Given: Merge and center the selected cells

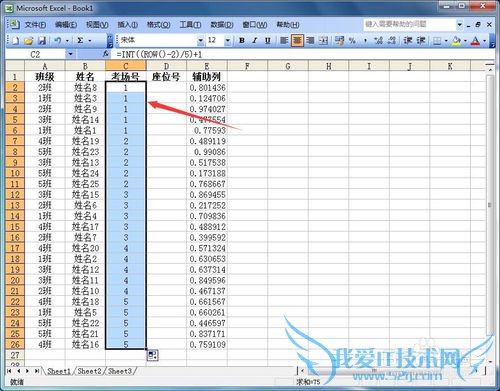Looking at the screenshot, I should point(323,41).
